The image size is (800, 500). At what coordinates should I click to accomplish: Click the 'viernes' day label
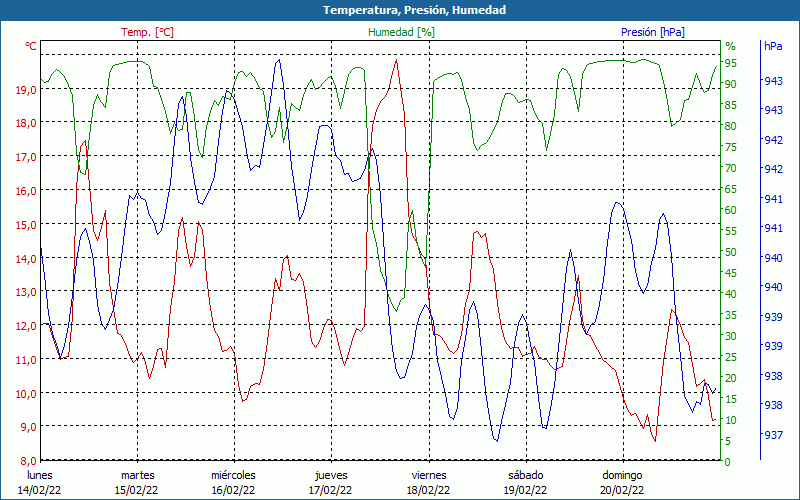pyautogui.click(x=429, y=476)
